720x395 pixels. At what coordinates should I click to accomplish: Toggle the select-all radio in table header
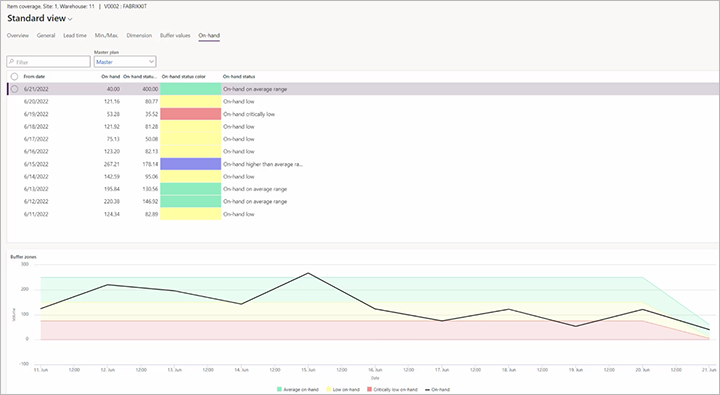(15, 77)
